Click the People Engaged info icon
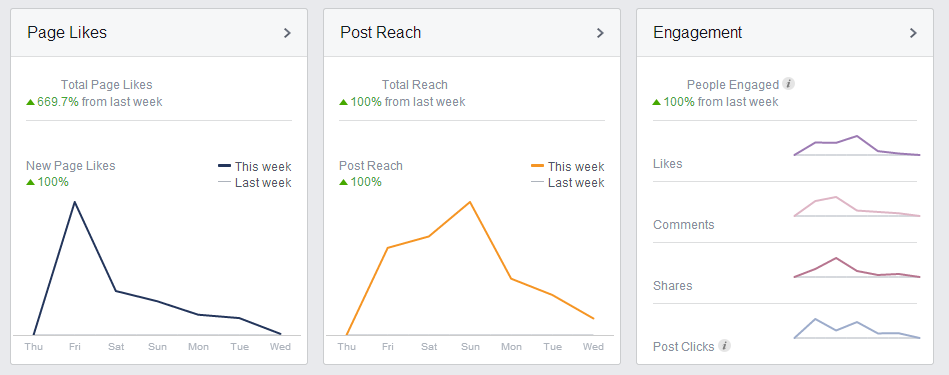Viewport: 949px width, 375px height. click(x=788, y=84)
